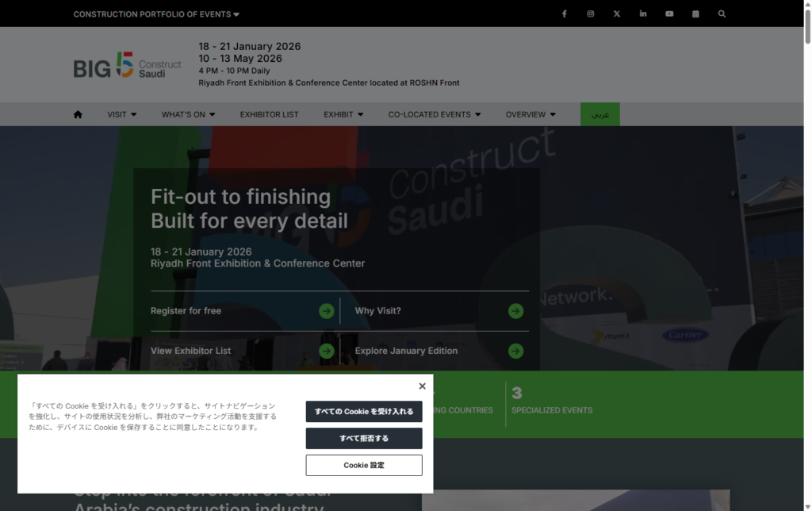Open the Facebook icon in top bar
The height and width of the screenshot is (511, 812).
[x=564, y=13]
